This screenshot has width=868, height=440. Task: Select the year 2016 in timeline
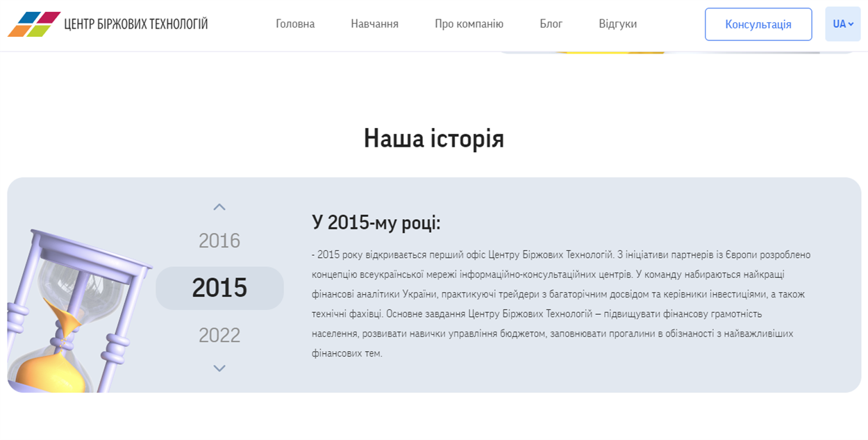pyautogui.click(x=219, y=241)
